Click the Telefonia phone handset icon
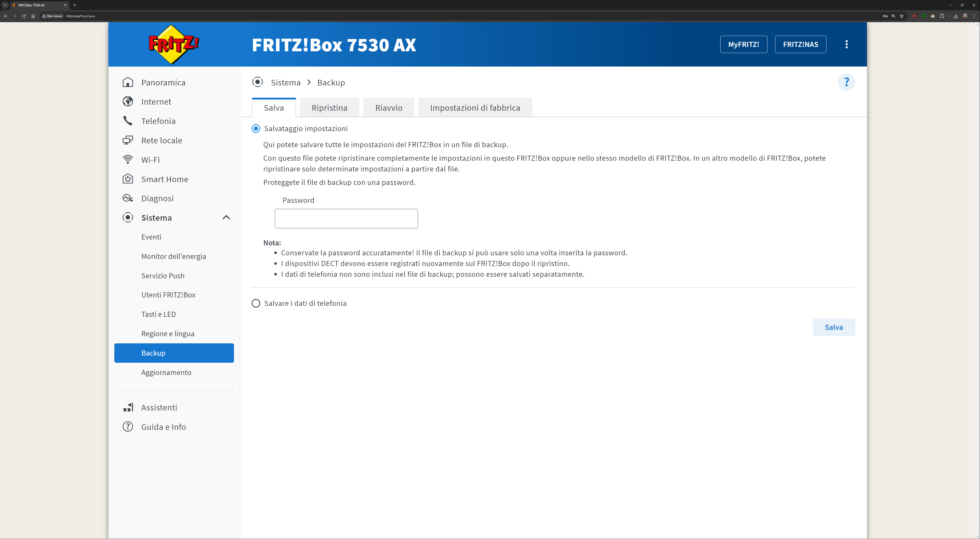This screenshot has height=539, width=980. (x=128, y=121)
